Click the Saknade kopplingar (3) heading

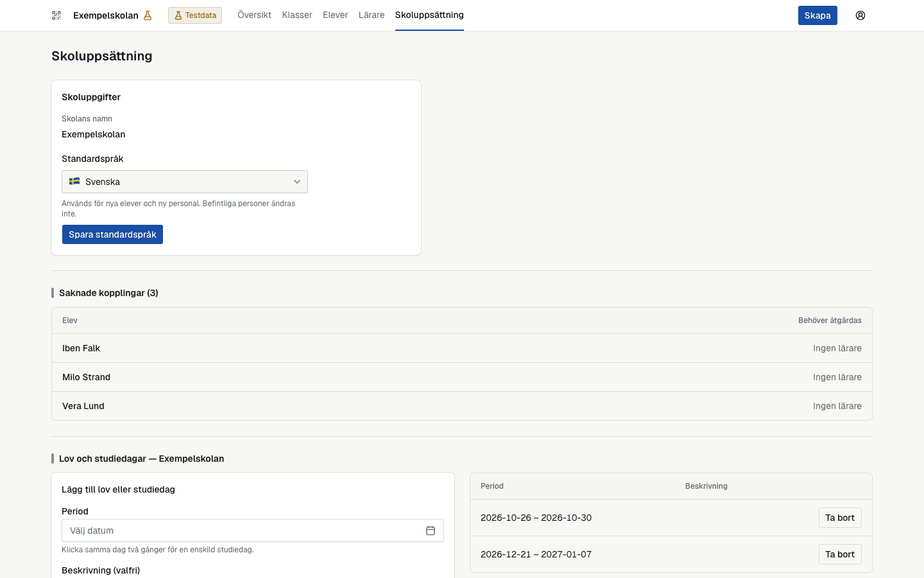tap(108, 293)
